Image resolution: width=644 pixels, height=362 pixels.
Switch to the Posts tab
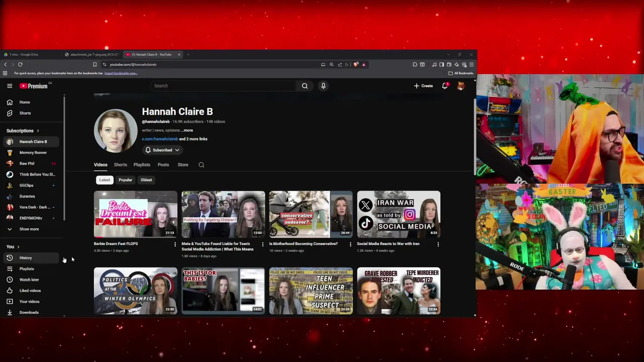coord(163,165)
